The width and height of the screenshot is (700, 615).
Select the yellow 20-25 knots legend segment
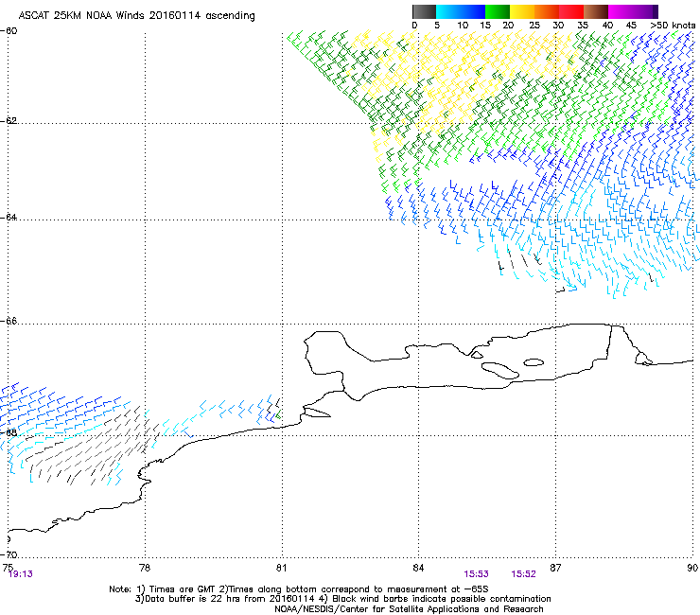(x=522, y=11)
